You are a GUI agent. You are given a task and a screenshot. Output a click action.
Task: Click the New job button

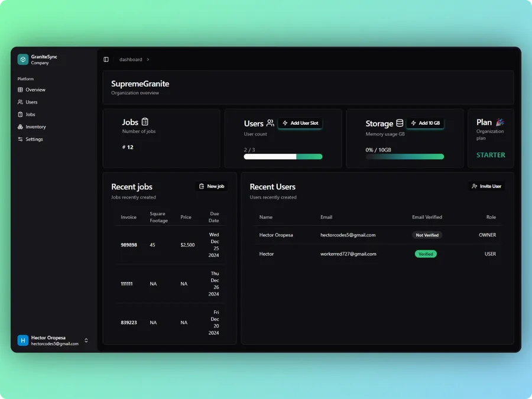pyautogui.click(x=212, y=186)
